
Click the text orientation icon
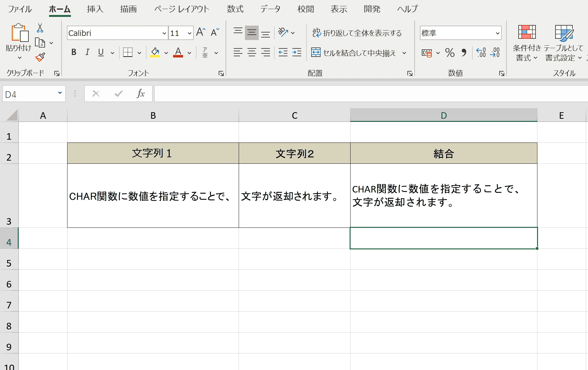tap(283, 32)
